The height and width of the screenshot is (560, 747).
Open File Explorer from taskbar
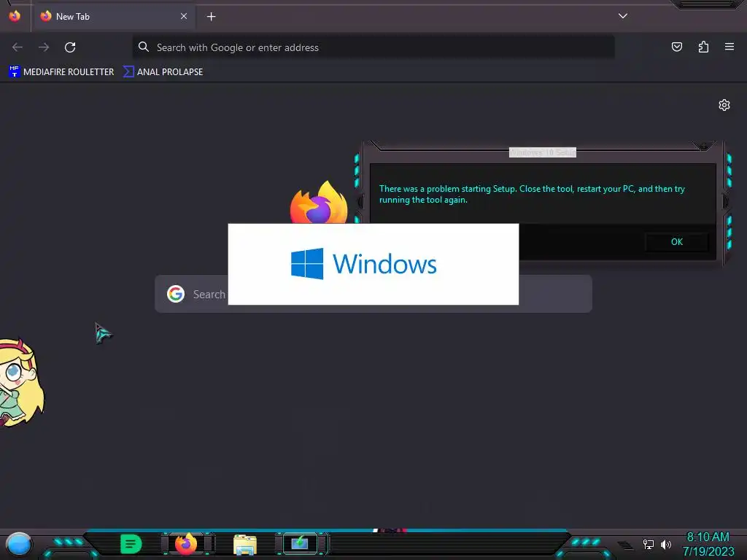coord(245,544)
